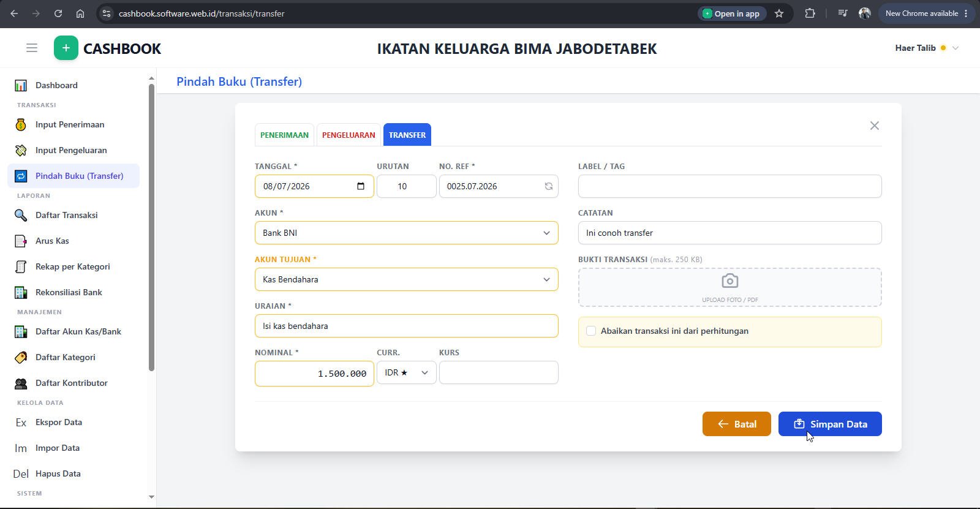Bookmark this page with the star icon
Viewport: 980px width, 509px height.
779,13
